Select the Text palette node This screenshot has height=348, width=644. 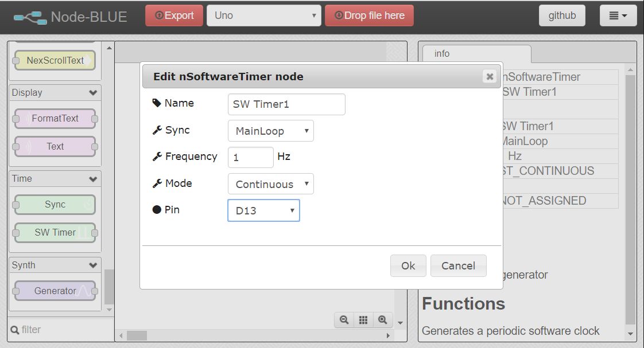pyautogui.click(x=55, y=147)
